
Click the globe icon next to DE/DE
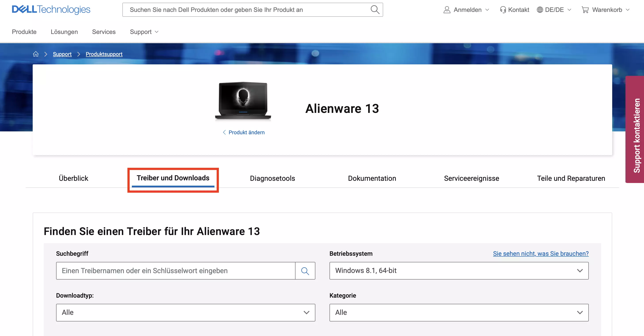click(539, 10)
